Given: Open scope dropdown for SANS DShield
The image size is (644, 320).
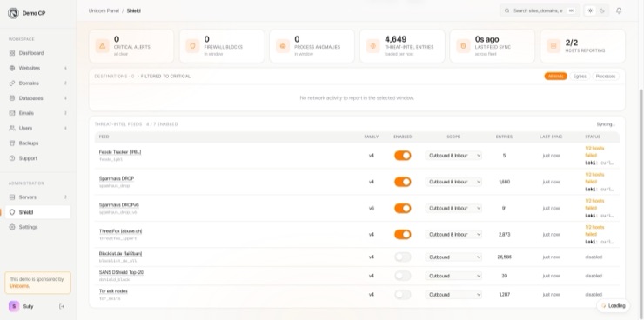Looking at the screenshot, I should [453, 276].
